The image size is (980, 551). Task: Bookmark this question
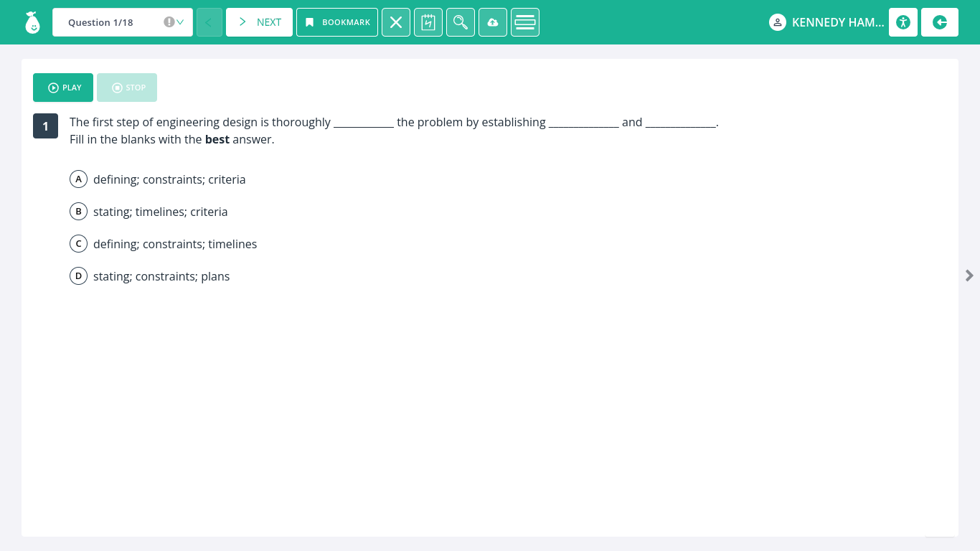[337, 22]
